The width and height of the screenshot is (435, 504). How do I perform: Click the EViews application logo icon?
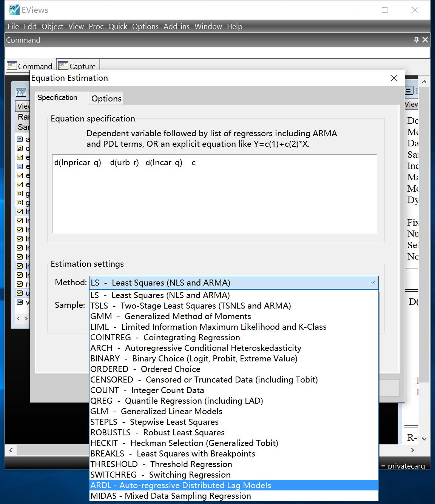[14, 10]
